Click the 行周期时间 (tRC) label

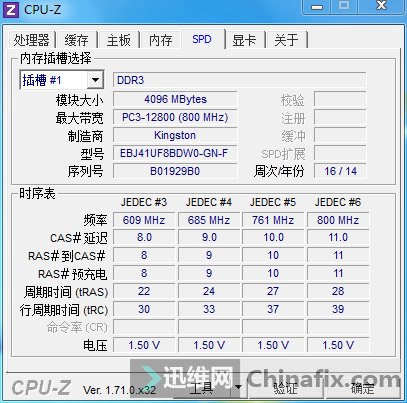coord(64,310)
